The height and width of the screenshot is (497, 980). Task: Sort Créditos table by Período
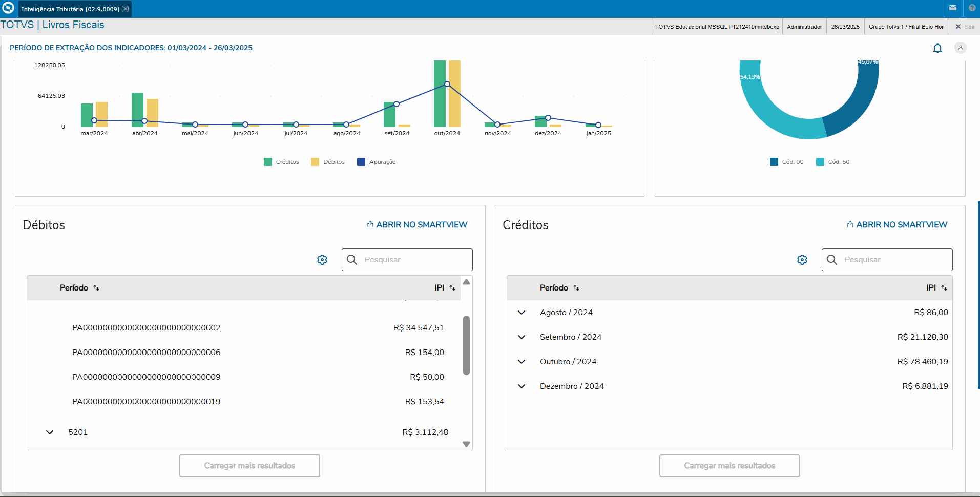pos(576,288)
